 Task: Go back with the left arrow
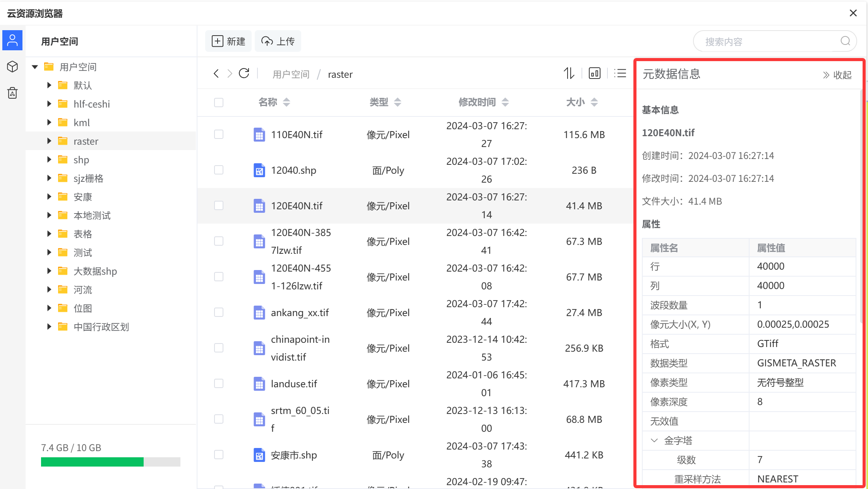point(216,74)
